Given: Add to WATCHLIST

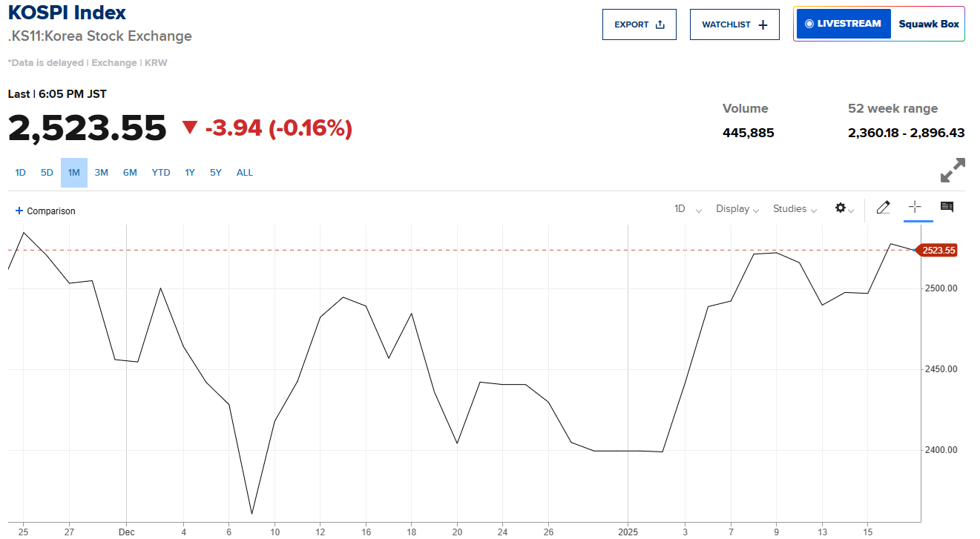Looking at the screenshot, I should pyautogui.click(x=734, y=24).
